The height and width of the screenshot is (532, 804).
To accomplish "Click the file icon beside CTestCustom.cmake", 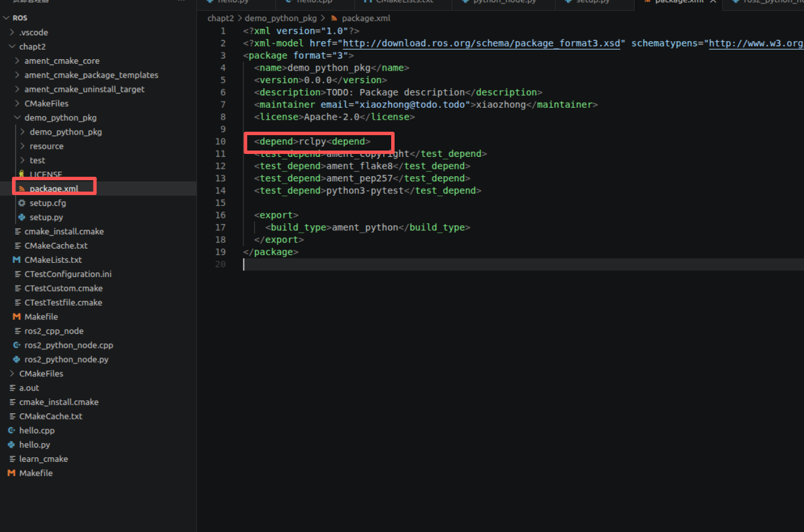I will tap(18, 289).
